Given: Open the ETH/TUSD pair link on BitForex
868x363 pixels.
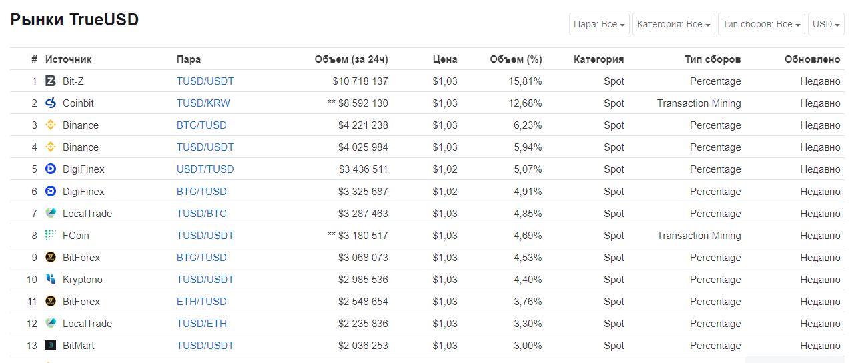Looking at the screenshot, I should point(201,302).
